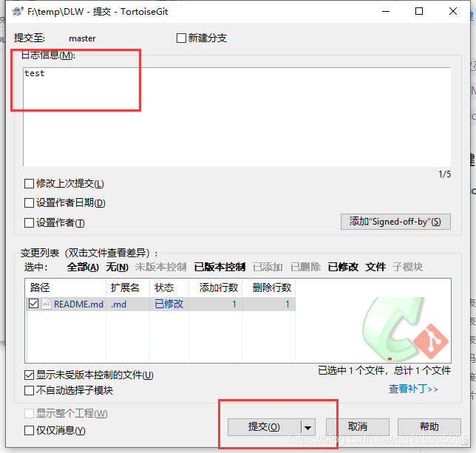Click the README.md file type icon
Viewport: 476px width, 453px height.
tap(46, 304)
